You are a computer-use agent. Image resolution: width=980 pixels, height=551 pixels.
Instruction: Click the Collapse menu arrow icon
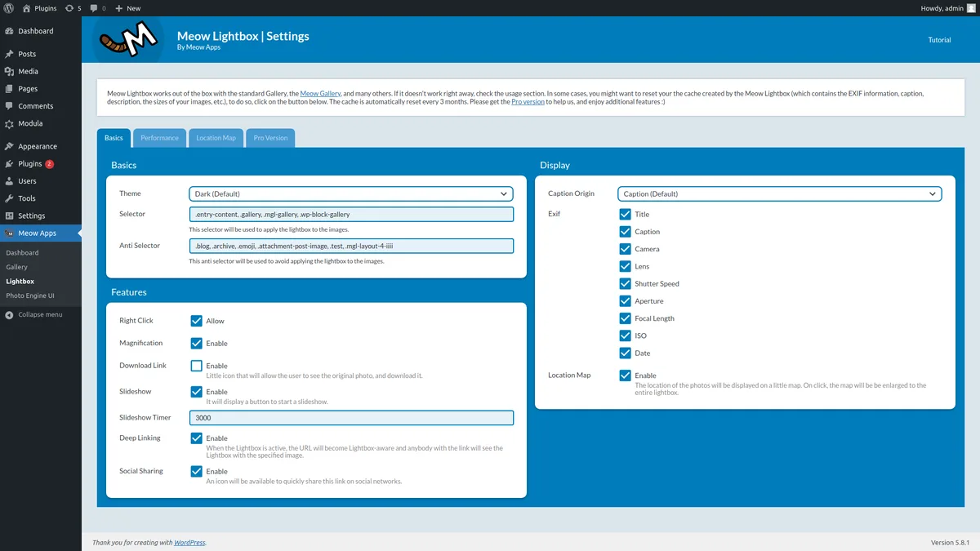click(9, 315)
